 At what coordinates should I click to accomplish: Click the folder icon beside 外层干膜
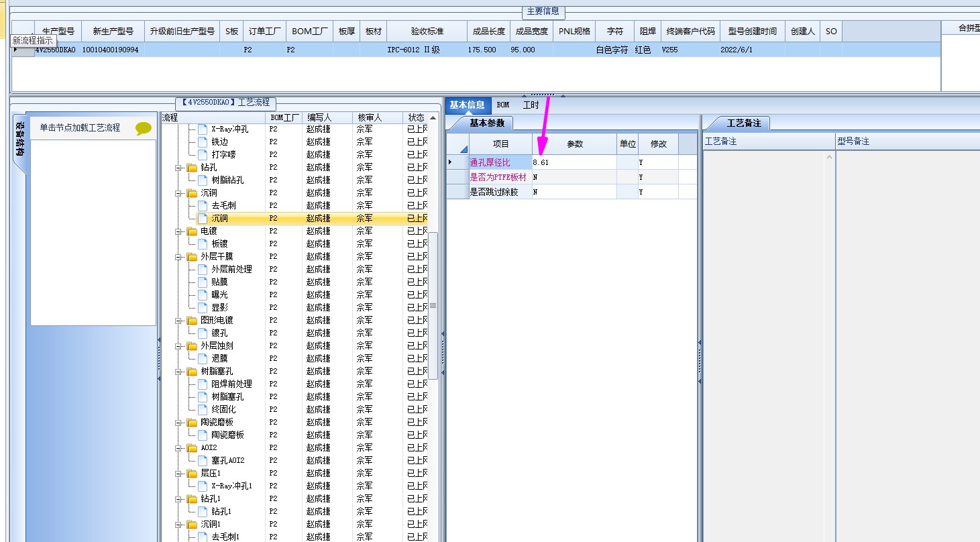(x=193, y=256)
